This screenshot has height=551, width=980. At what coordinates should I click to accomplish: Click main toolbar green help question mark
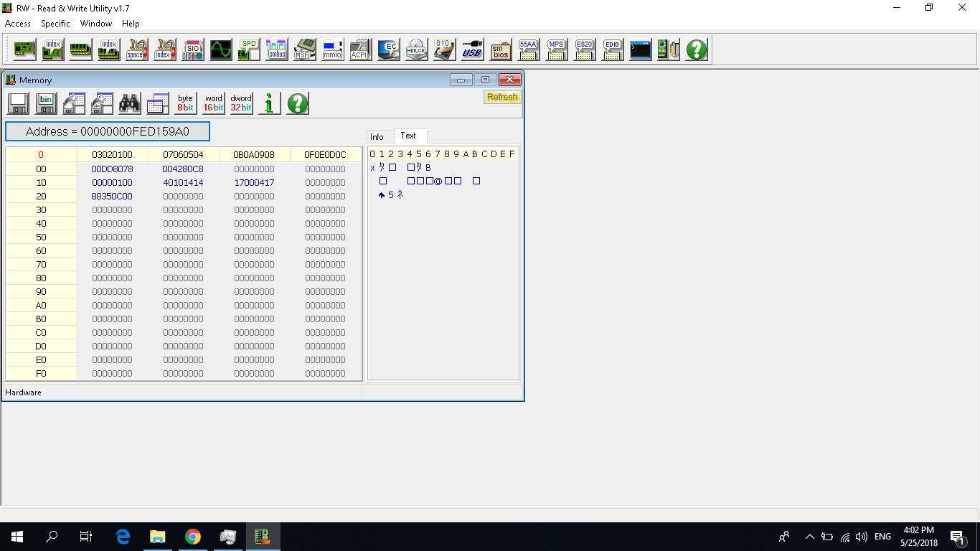(697, 50)
